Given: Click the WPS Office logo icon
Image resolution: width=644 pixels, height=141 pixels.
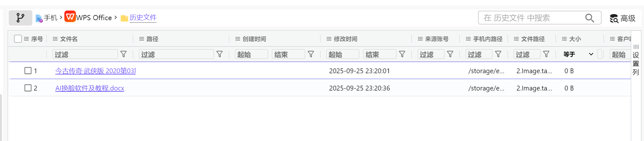Looking at the screenshot, I should [70, 17].
